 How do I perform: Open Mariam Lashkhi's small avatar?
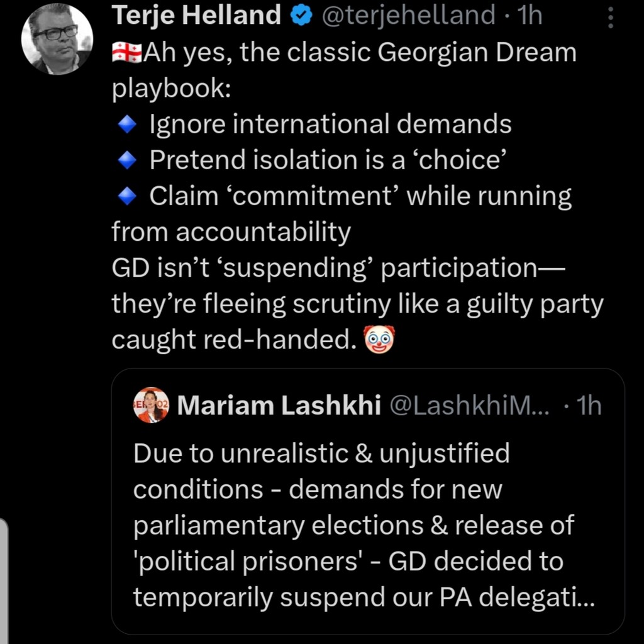point(151,406)
